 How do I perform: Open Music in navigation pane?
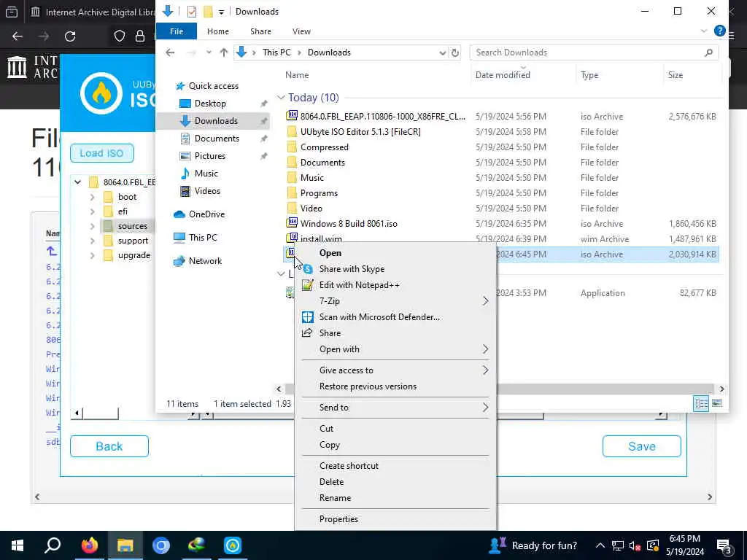pos(206,174)
